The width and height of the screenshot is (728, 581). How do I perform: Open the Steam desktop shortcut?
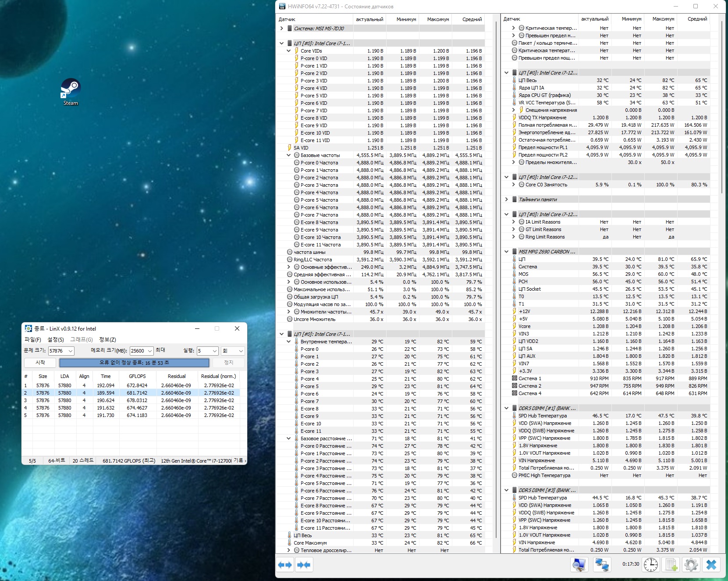click(x=70, y=92)
